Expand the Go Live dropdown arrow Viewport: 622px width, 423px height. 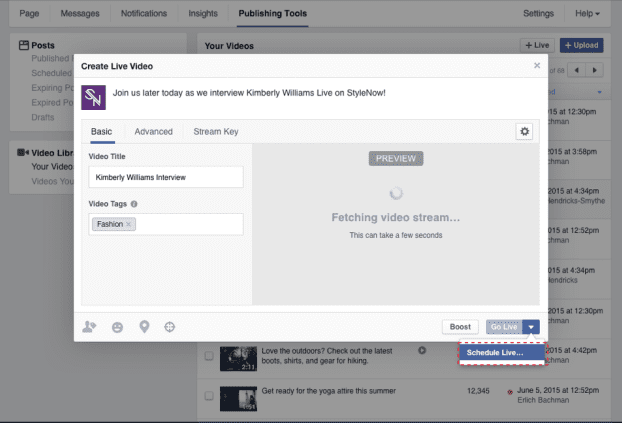531,326
